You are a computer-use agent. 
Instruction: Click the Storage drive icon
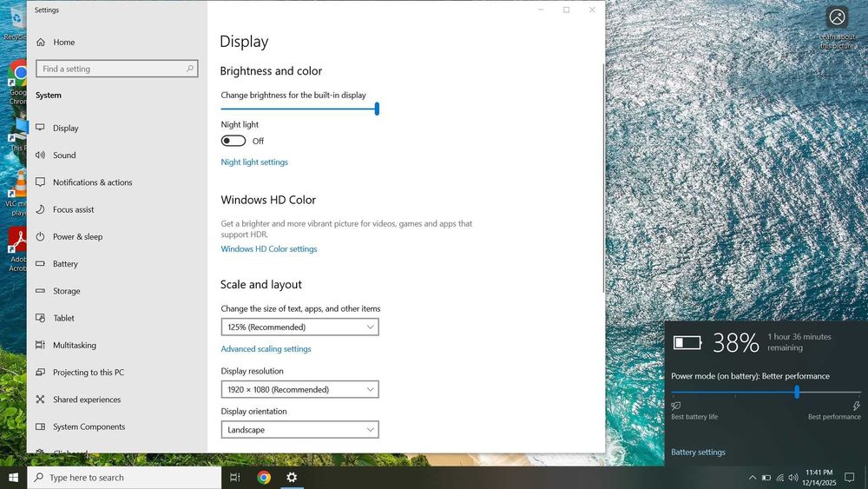[41, 291]
